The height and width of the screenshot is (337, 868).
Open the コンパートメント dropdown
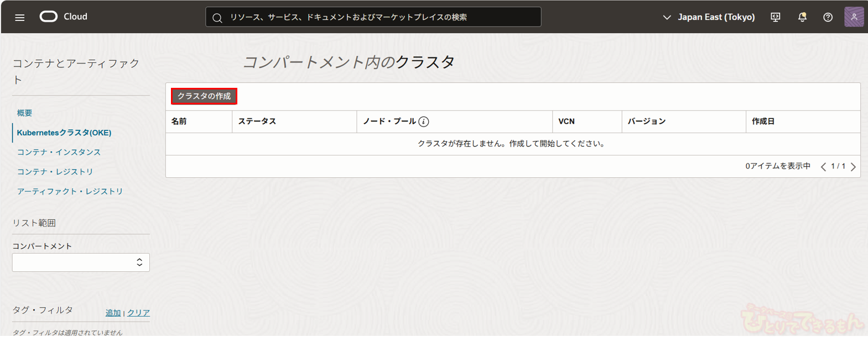point(81,262)
